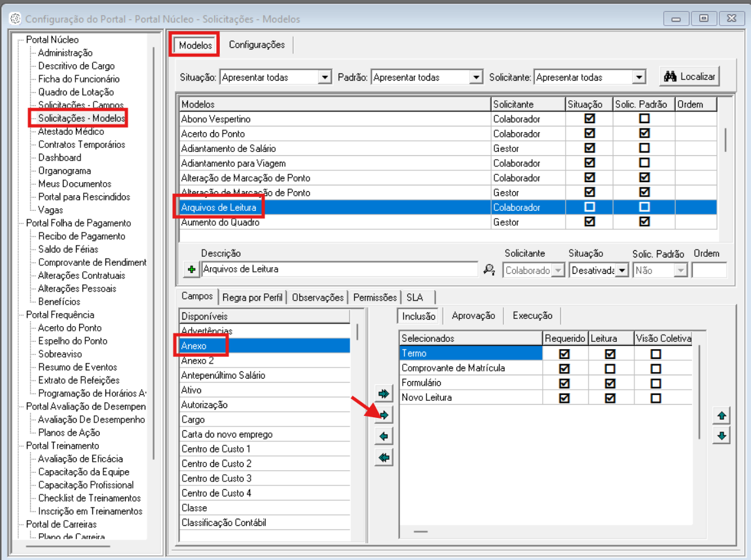
Task: Click the Ordem input field
Action: click(x=709, y=270)
